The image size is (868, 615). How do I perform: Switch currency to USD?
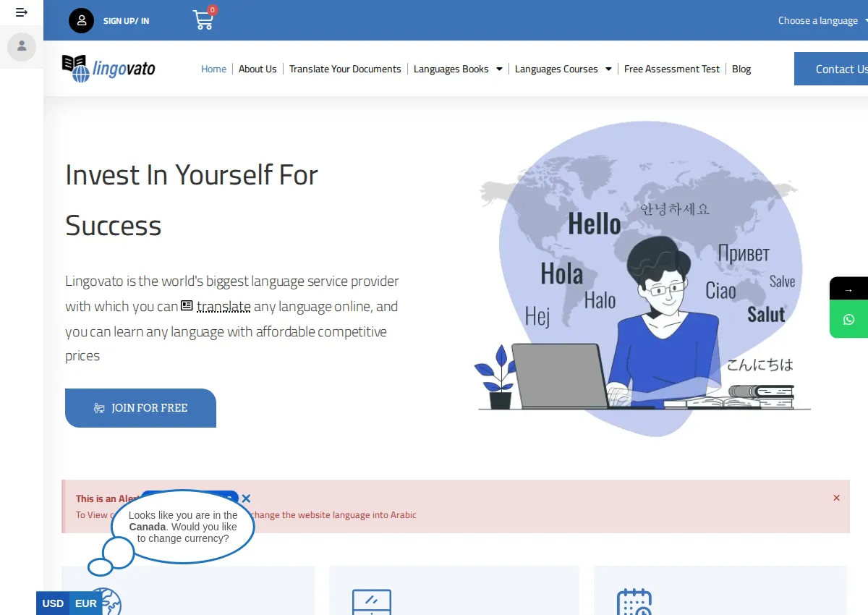(x=53, y=603)
